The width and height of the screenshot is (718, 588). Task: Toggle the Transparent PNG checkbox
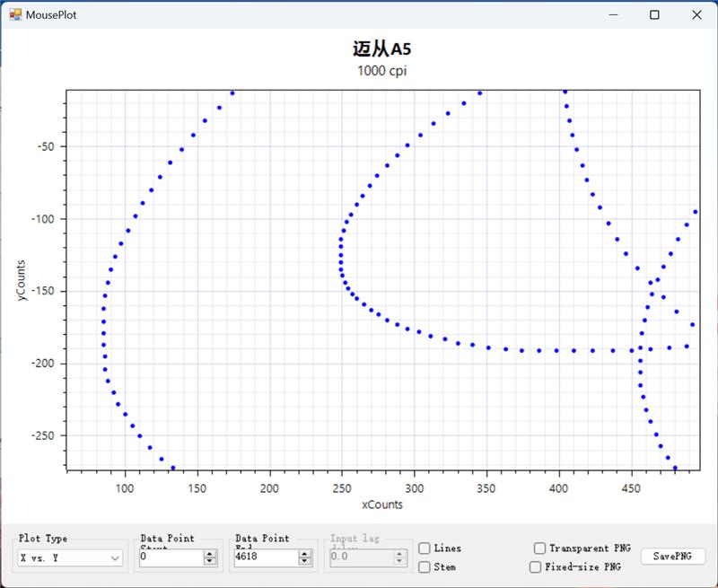pos(539,549)
